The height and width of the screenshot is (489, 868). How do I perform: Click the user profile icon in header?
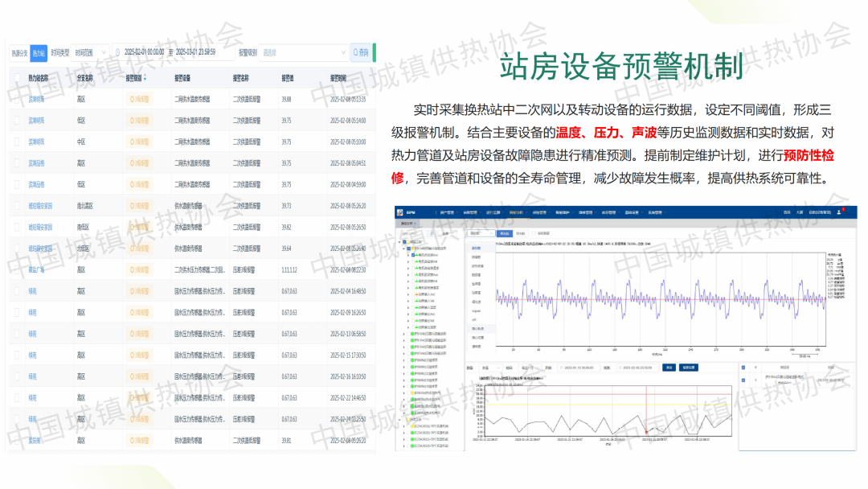(839, 213)
